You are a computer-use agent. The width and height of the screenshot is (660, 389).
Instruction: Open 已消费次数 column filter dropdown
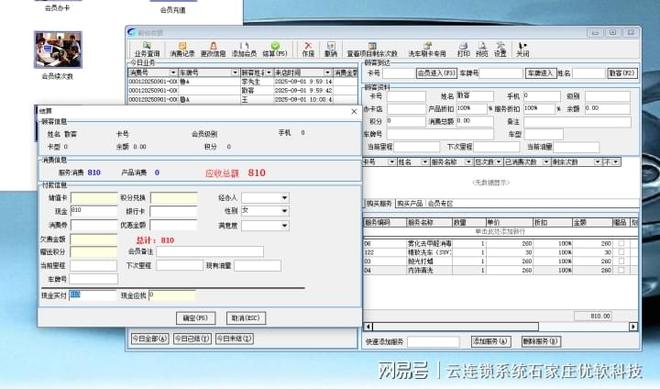pyautogui.click(x=546, y=162)
